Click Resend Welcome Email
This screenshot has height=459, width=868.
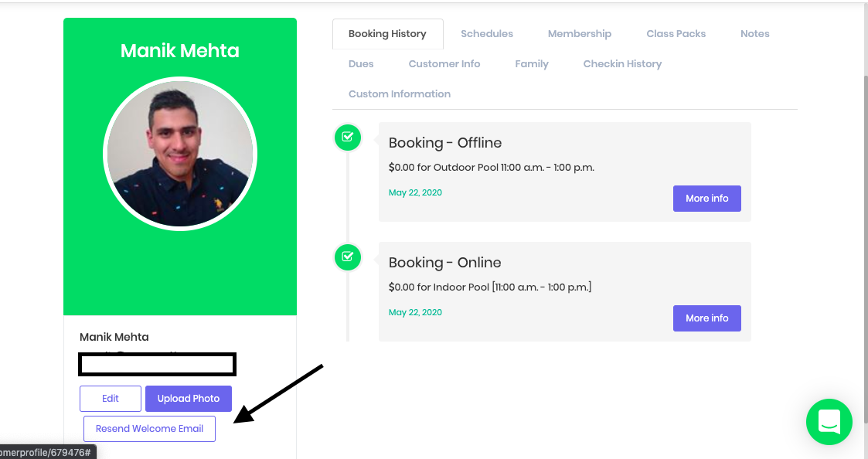[149, 429]
